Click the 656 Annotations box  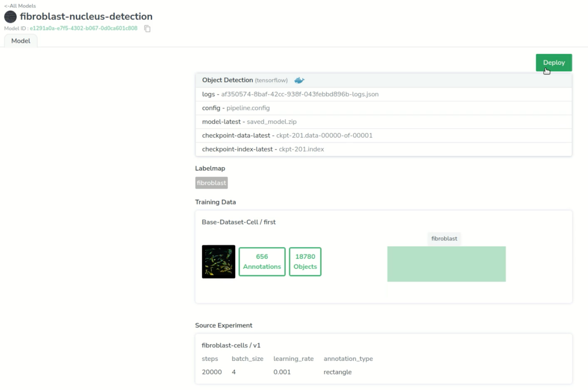262,261
